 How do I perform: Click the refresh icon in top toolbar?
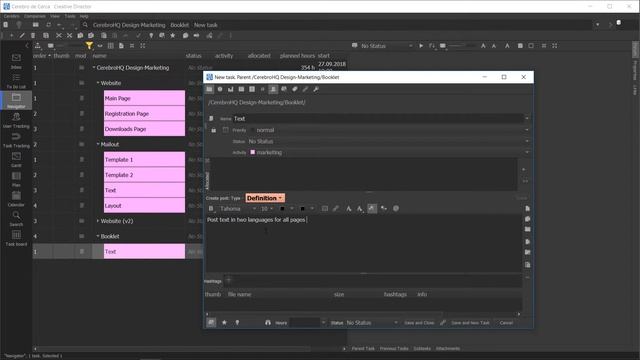[x=48, y=25]
